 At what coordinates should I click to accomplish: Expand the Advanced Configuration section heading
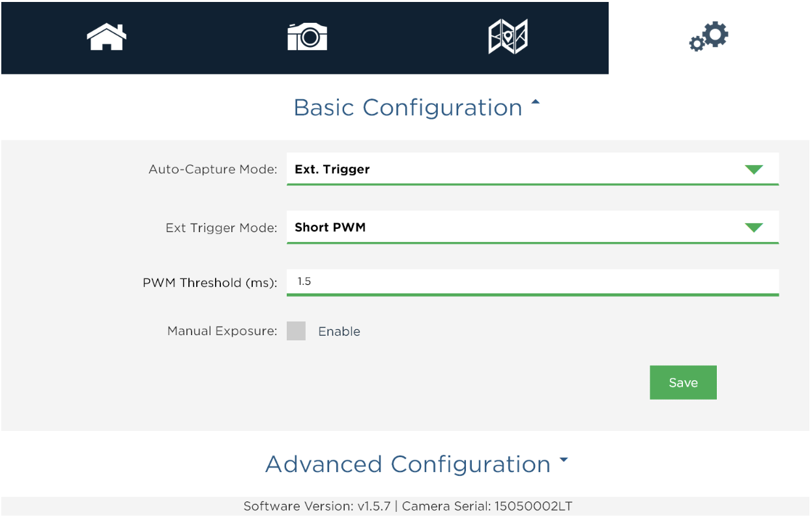tap(408, 464)
